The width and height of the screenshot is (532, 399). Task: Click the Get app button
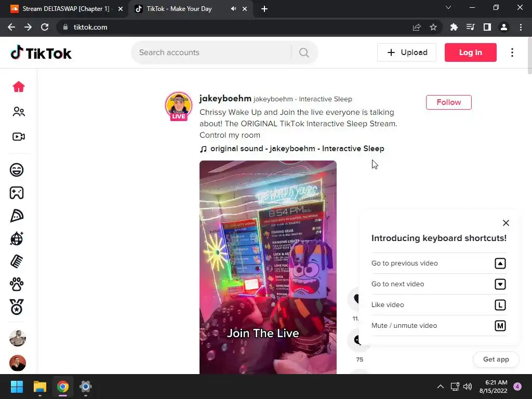pos(496,360)
